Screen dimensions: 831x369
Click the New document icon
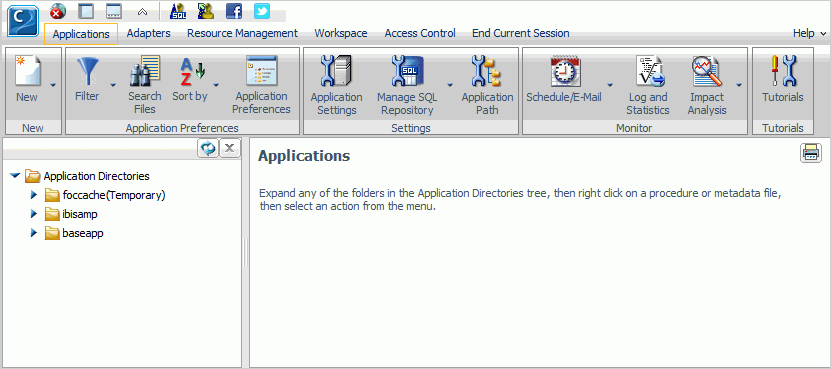(27, 70)
